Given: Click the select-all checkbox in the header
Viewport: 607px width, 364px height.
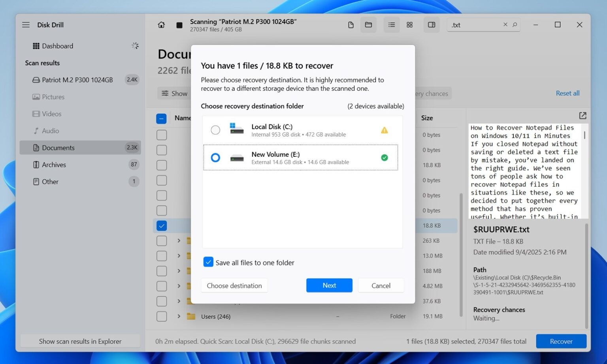Looking at the screenshot, I should click(x=161, y=118).
